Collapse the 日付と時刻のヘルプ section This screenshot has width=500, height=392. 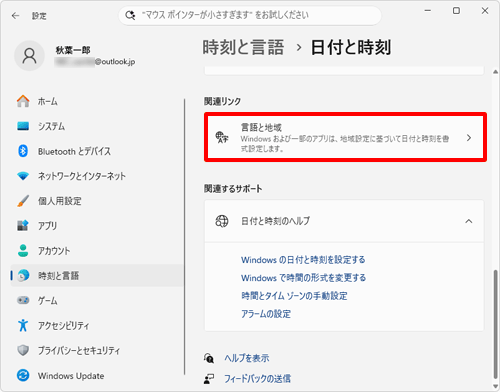click(469, 221)
